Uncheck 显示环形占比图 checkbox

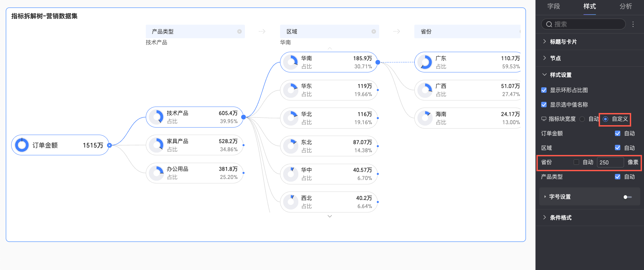pos(544,90)
